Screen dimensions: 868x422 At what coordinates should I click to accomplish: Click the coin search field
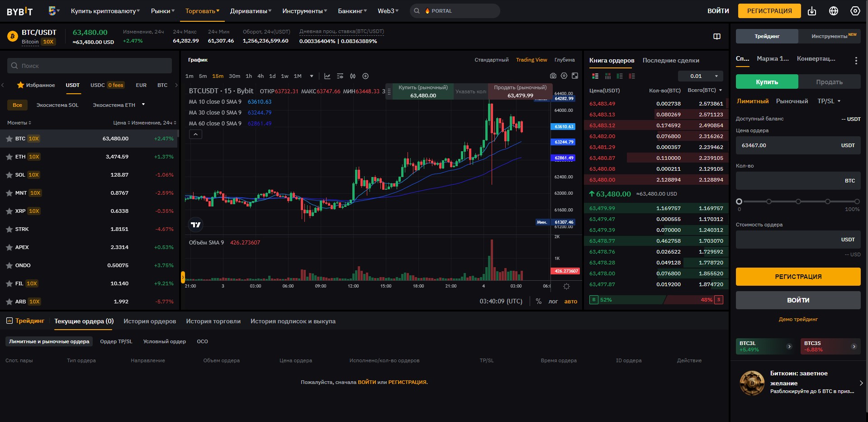click(90, 66)
